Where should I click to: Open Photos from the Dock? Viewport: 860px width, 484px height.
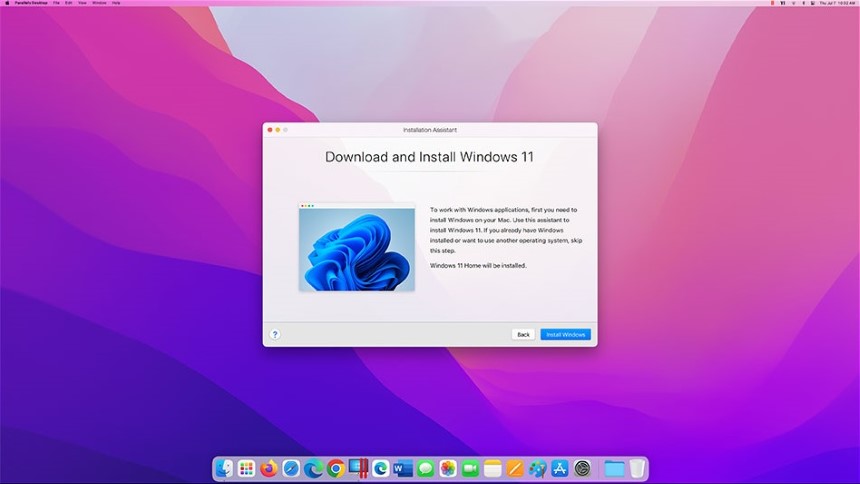(448, 469)
